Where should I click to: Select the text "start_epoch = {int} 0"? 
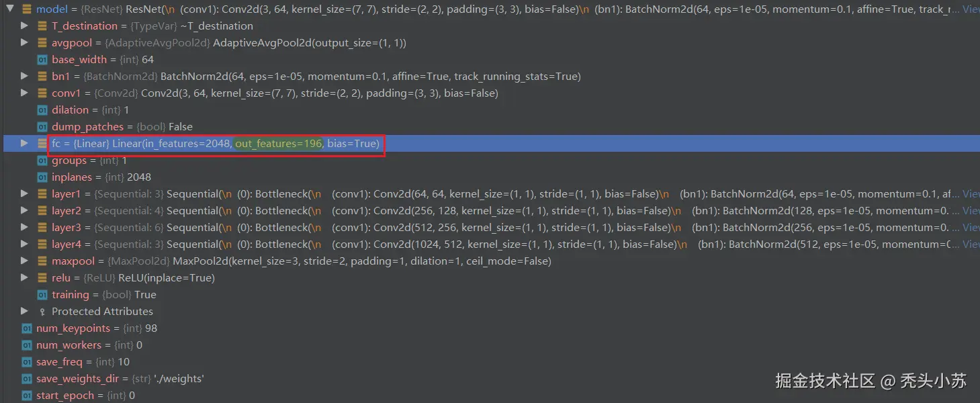[x=85, y=396]
